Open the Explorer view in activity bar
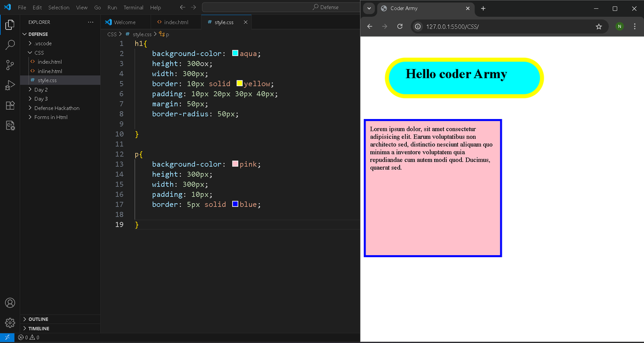Image resolution: width=644 pixels, height=343 pixels. (10, 25)
